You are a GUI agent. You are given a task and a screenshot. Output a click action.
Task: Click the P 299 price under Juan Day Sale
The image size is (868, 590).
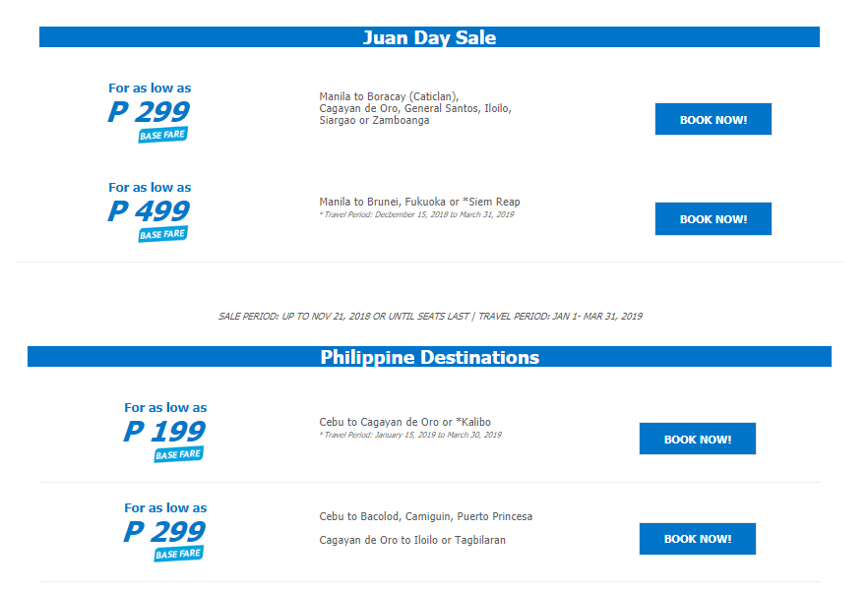pos(149,112)
